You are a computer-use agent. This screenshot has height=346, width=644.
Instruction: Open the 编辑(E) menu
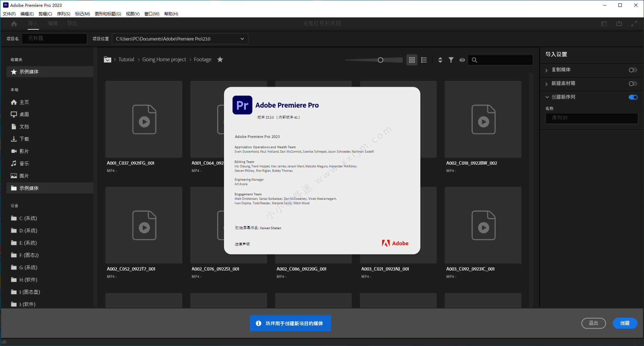click(x=27, y=14)
